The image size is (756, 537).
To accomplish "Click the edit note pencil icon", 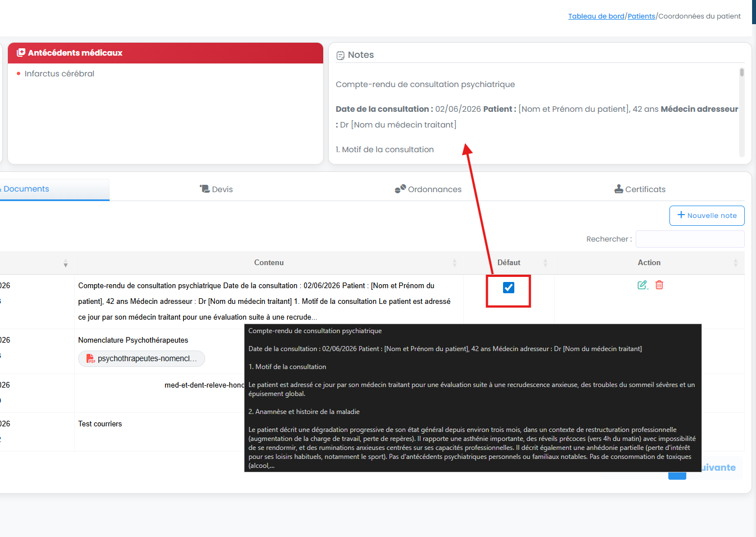I will [642, 285].
